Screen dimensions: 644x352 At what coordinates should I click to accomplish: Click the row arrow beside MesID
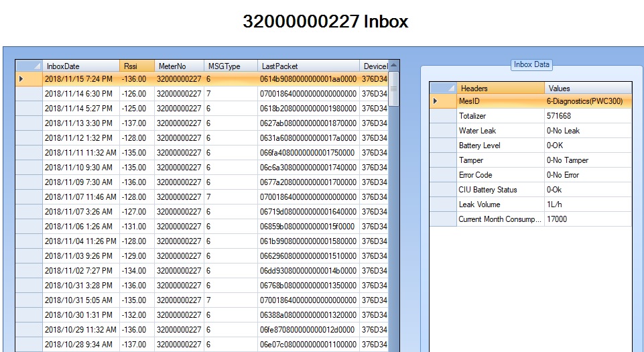coord(436,101)
